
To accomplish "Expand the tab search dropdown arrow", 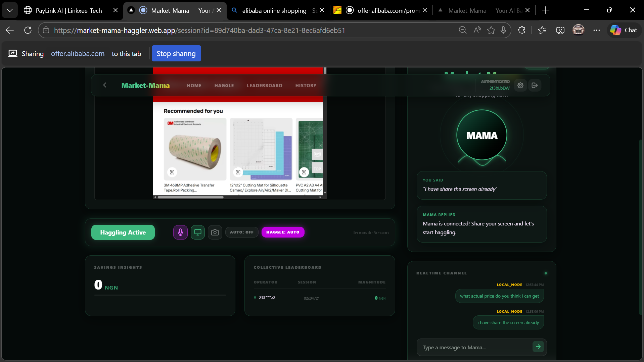I will click(x=10, y=10).
